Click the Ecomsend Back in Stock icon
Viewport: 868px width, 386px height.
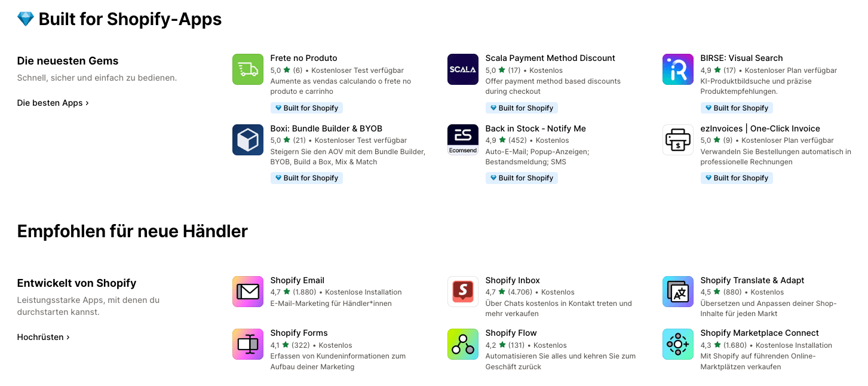pyautogui.click(x=463, y=140)
